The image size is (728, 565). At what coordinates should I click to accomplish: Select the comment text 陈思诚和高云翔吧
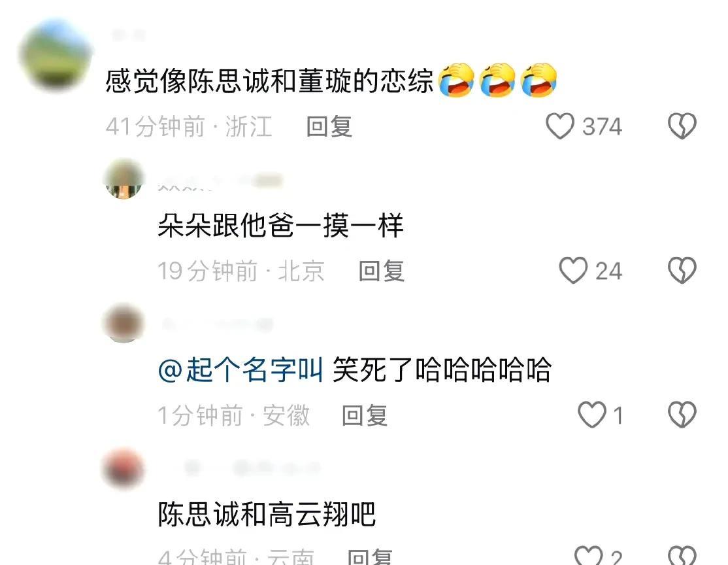click(x=267, y=515)
